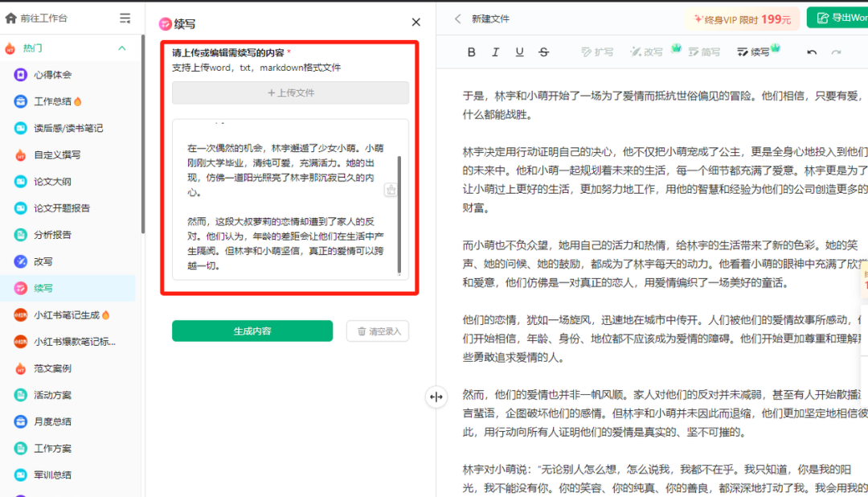Click the 续写 toolbar tool

click(753, 52)
